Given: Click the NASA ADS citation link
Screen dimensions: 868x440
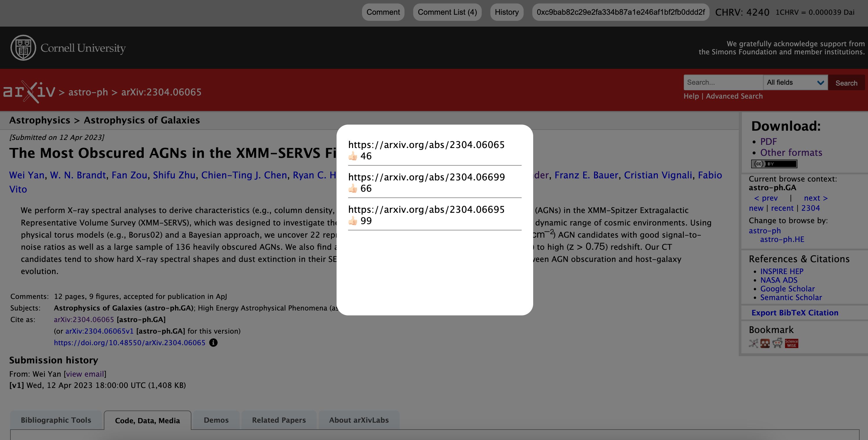Looking at the screenshot, I should pos(779,280).
